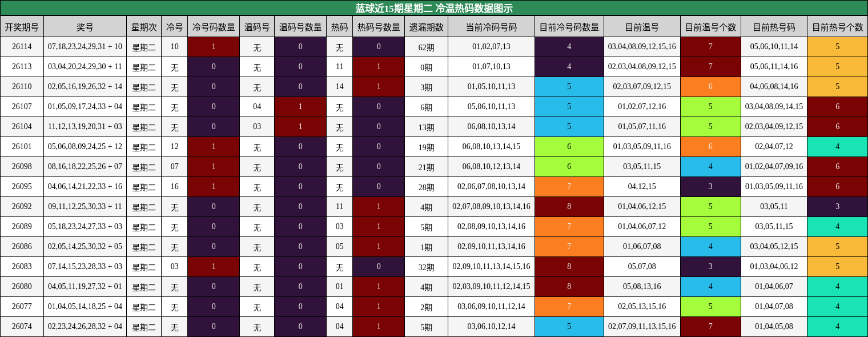Select draw number 26113
The image size is (868, 337).
[x=22, y=67]
